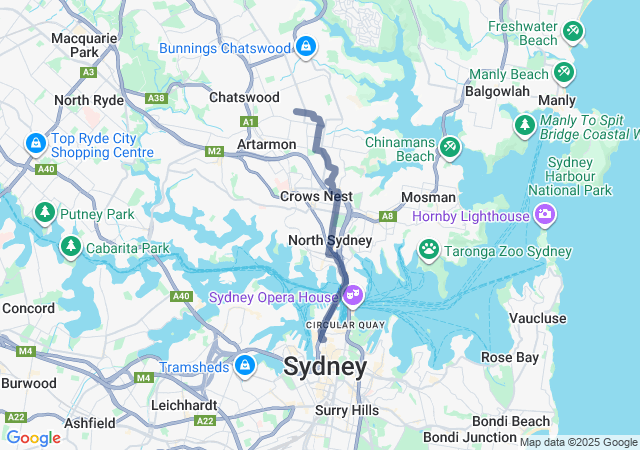Click the Manly To Spit Bridge tree marker

coord(525,126)
